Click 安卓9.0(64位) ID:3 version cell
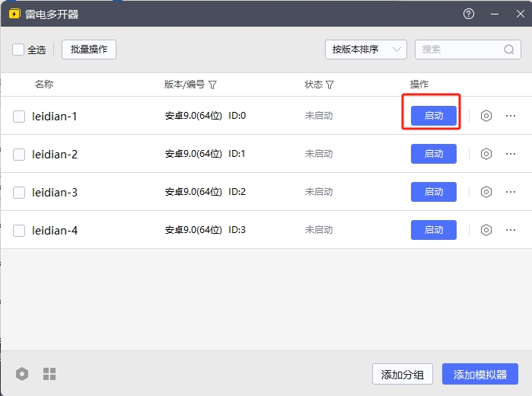The width and height of the screenshot is (532, 396). point(205,230)
